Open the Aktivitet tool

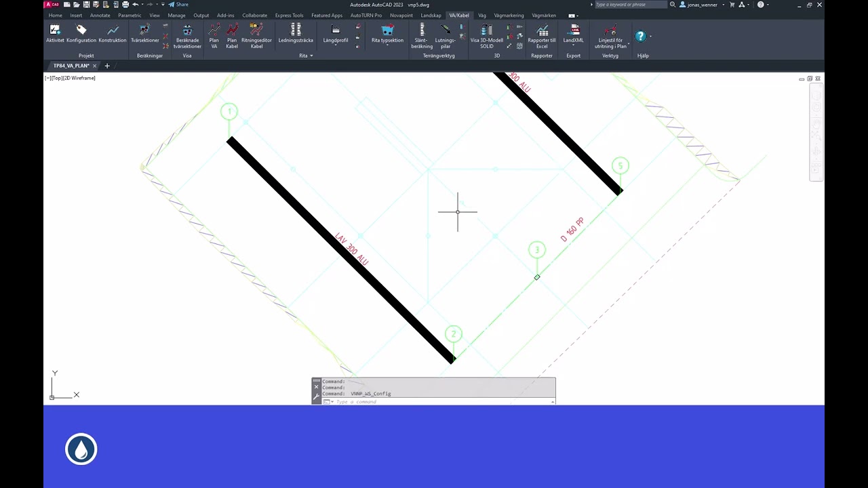55,33
